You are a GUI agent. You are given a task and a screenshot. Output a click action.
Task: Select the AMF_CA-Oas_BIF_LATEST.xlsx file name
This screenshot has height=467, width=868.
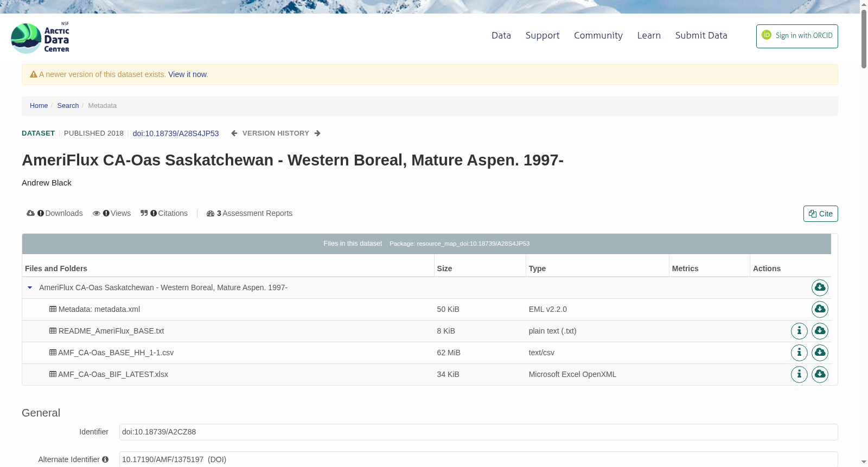(x=113, y=374)
